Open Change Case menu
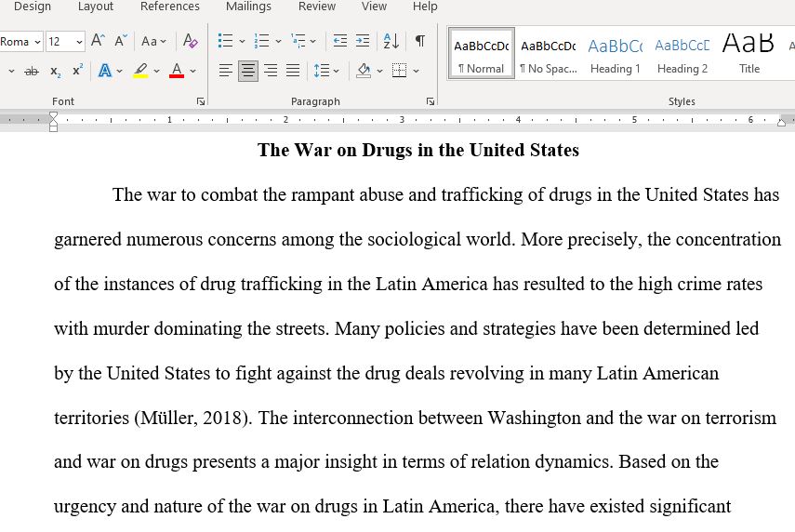The width and height of the screenshot is (795, 532). pos(153,41)
